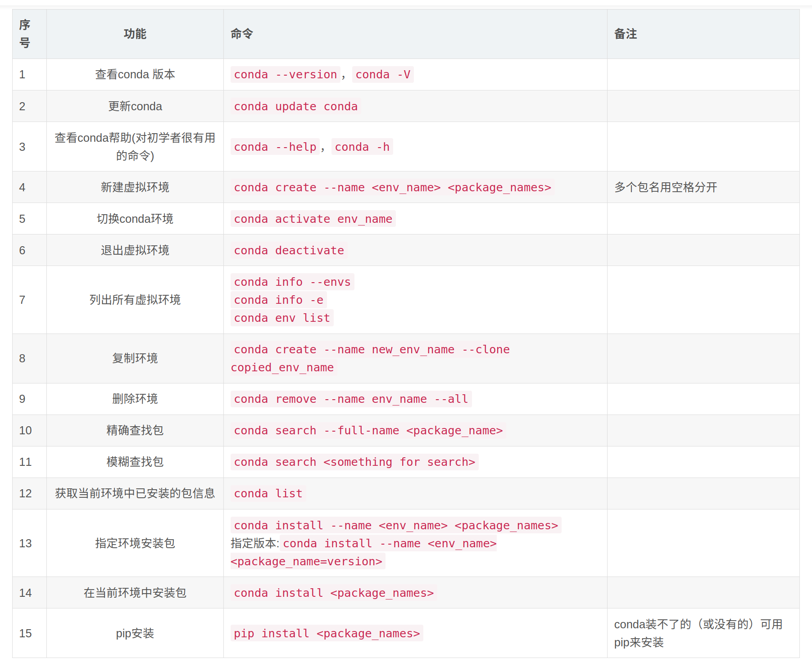Screen dimensions: 812x667
Task: Click the '退出虚拟环境' cell
Action: coord(135,250)
